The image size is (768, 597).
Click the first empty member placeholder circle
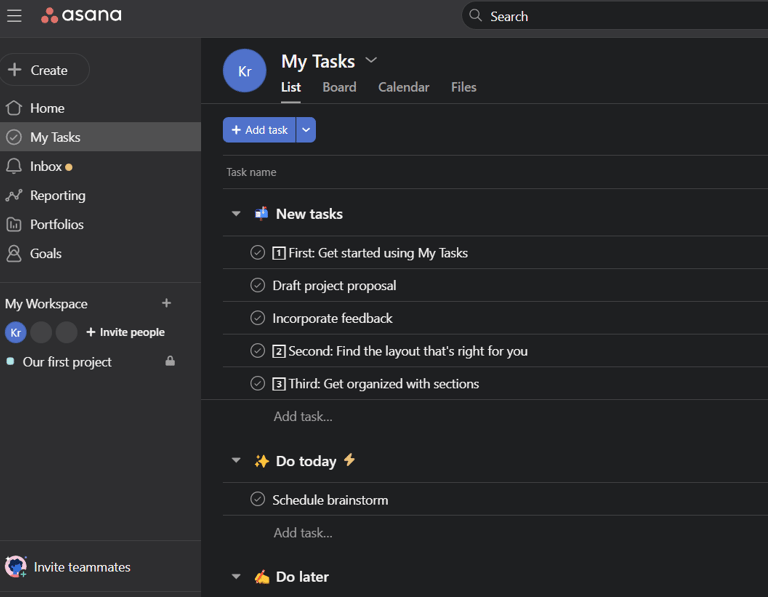(41, 333)
